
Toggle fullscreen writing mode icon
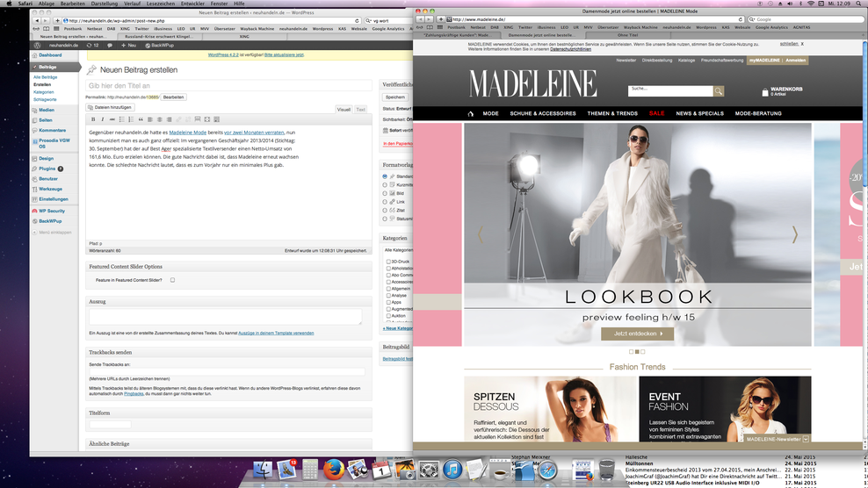pyautogui.click(x=207, y=119)
